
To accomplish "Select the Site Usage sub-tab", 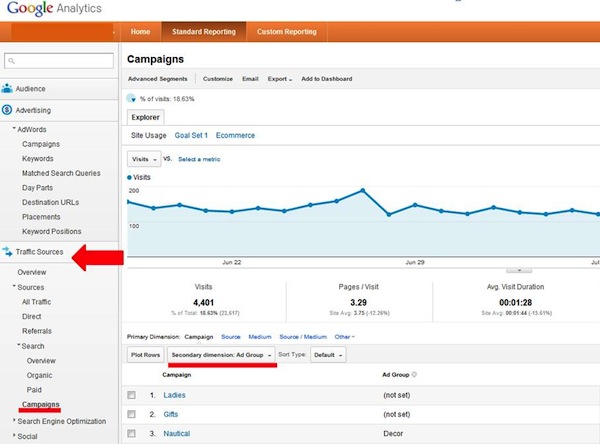I will (x=148, y=135).
